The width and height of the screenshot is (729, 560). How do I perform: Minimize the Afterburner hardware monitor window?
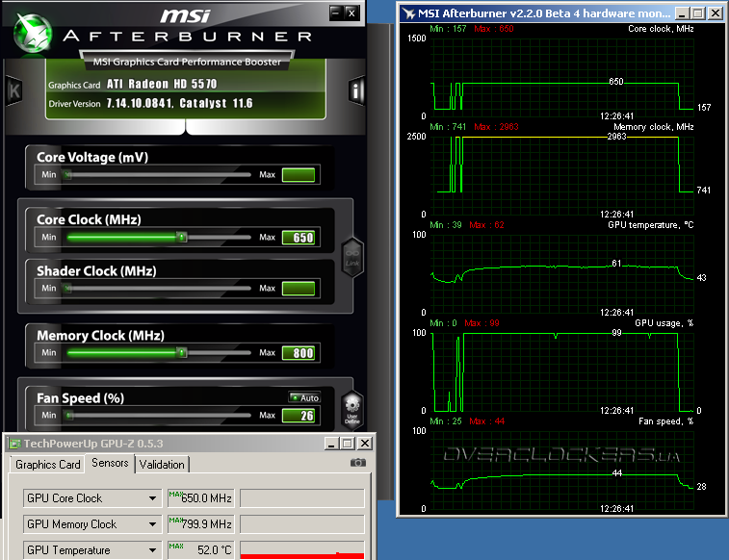click(x=682, y=13)
